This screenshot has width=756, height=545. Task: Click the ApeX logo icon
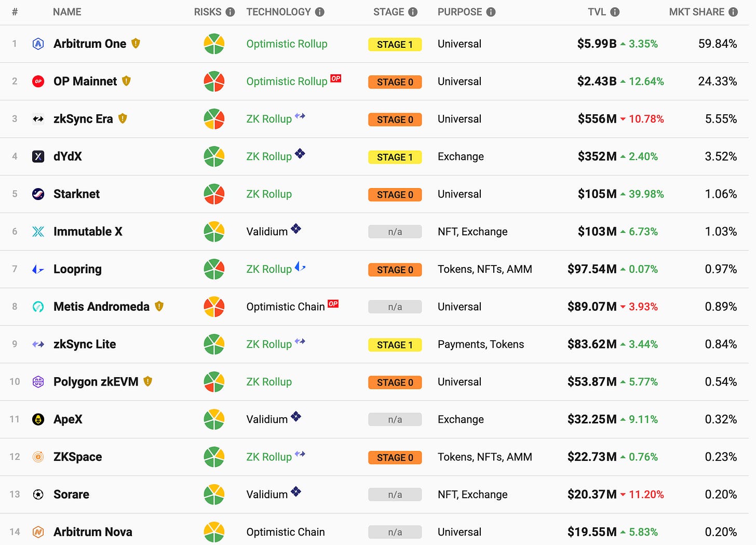pyautogui.click(x=38, y=419)
